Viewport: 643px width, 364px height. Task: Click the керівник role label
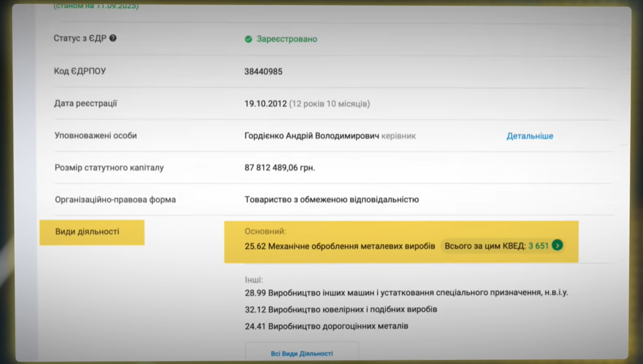(x=399, y=136)
